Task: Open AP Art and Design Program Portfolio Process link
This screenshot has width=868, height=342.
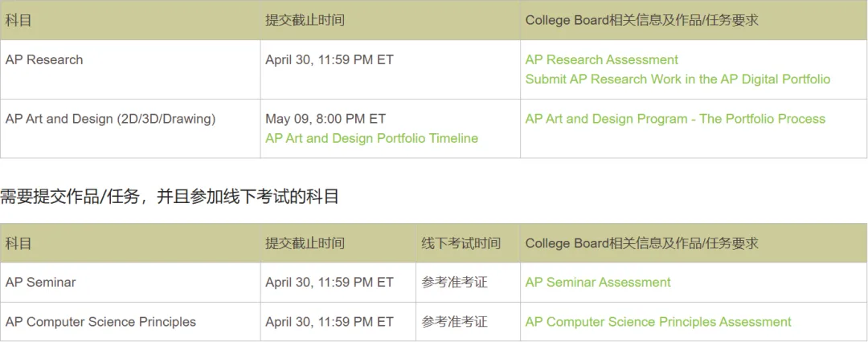Action: 675,119
